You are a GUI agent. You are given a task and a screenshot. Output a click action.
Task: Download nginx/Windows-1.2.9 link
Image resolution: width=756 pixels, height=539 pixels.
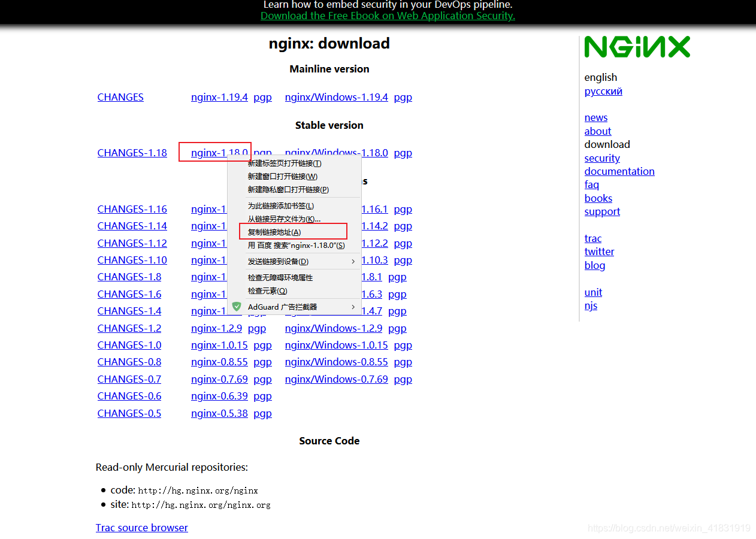point(334,328)
